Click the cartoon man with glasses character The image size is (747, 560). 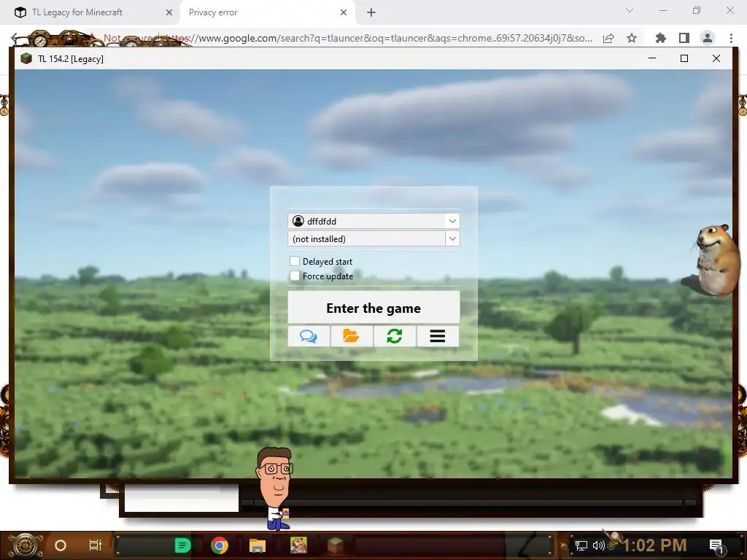[275, 488]
